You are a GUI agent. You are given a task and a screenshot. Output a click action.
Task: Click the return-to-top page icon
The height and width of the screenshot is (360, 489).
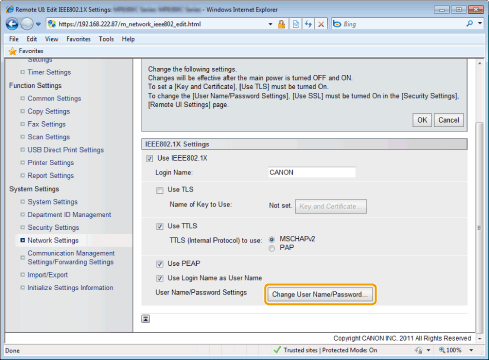click(x=145, y=319)
